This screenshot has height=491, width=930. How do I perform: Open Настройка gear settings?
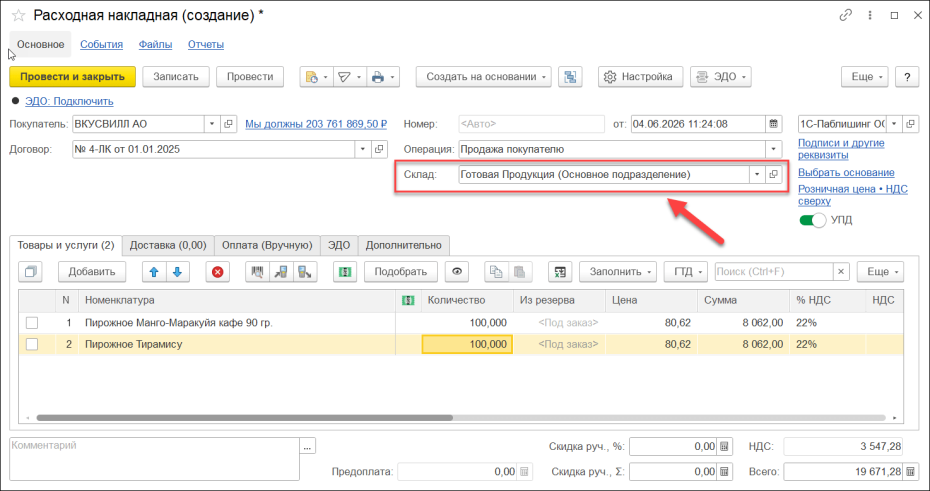coord(640,76)
